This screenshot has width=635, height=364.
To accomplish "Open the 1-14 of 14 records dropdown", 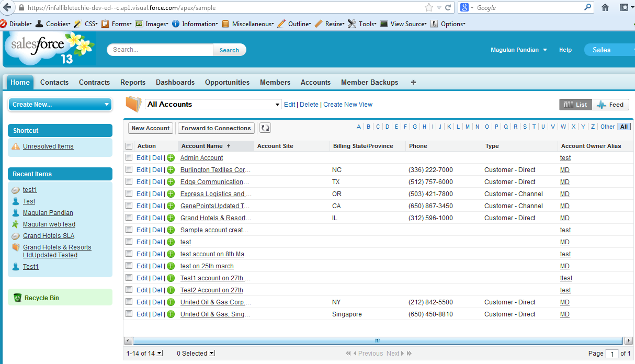I will [x=144, y=354].
